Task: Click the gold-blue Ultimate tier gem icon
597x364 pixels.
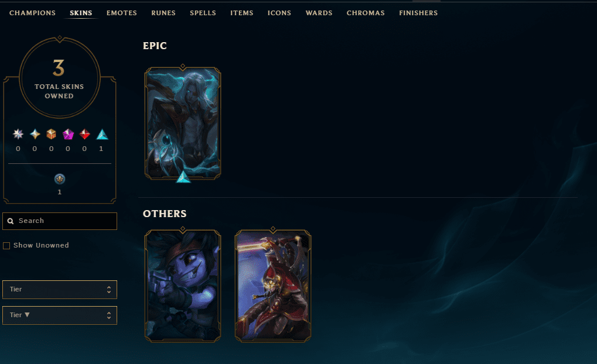Action: coord(35,134)
